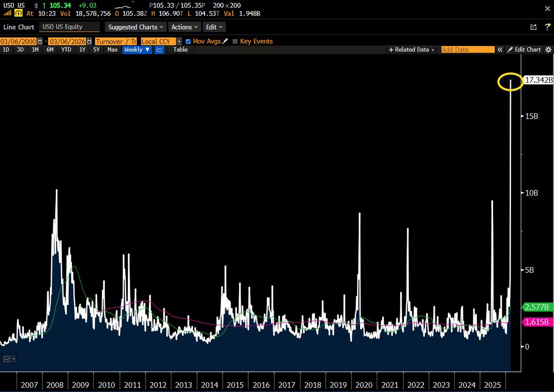Enable the Key Events checkbox
This screenshot has height=392, width=554.
tap(235, 41)
